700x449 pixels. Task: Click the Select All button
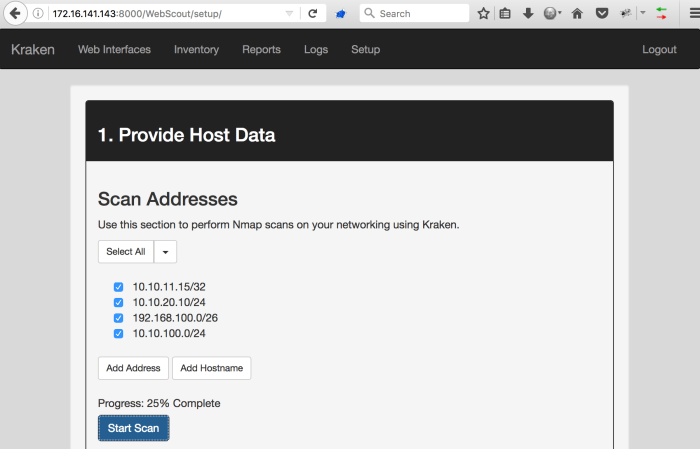tap(126, 252)
